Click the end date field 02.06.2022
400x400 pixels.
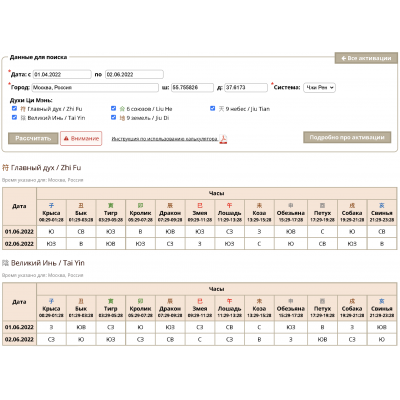click(134, 74)
